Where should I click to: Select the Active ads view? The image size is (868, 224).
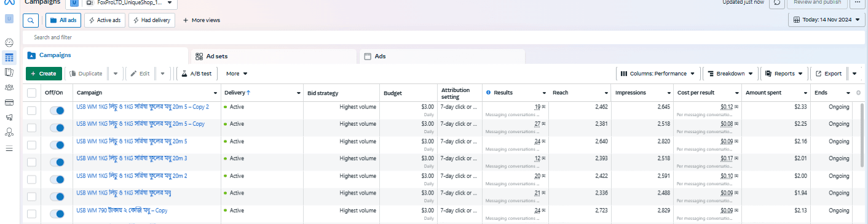coord(105,20)
